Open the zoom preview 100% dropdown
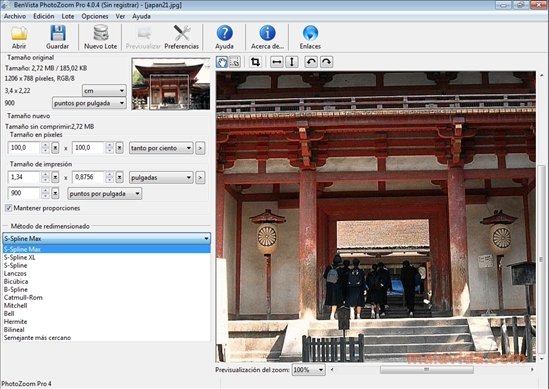 [308, 370]
